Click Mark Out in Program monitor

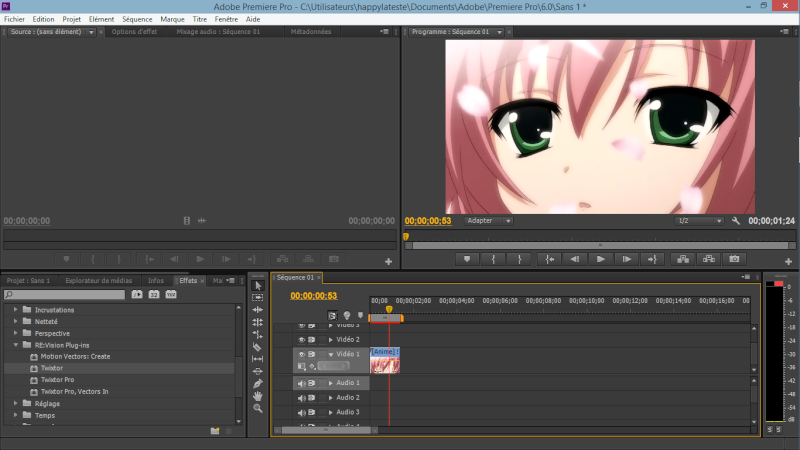click(519, 259)
